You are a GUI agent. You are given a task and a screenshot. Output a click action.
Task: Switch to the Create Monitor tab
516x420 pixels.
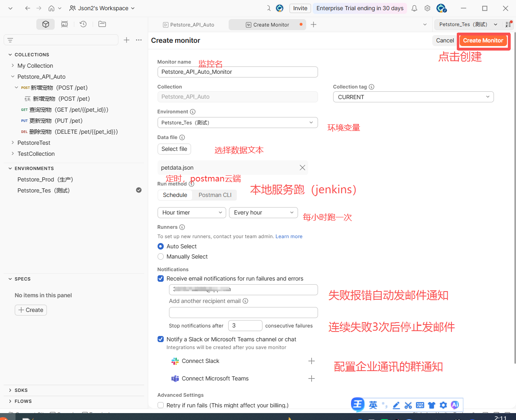267,24
